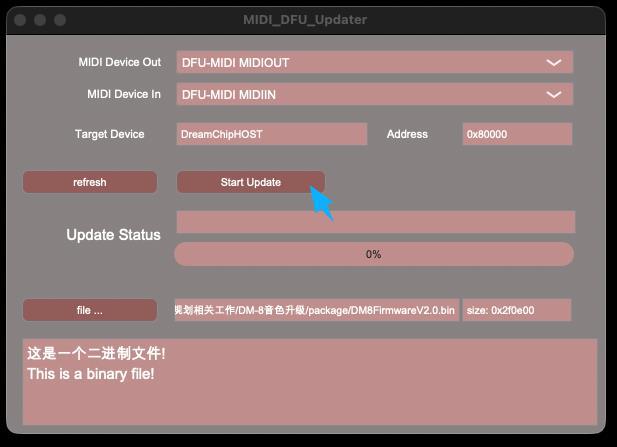Viewport: 617px width, 447px height.
Task: Expand the MIDI Device In combo box
Action: (374, 95)
